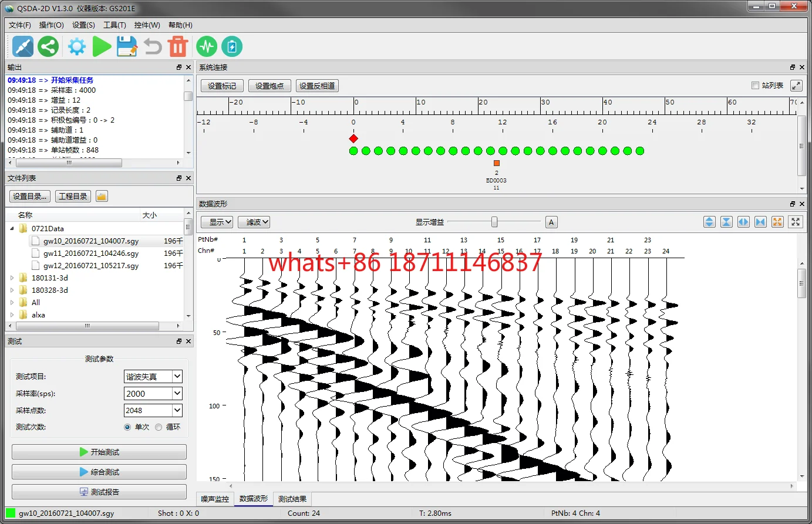
Task: Open the 设置(S) menu
Action: (x=83, y=25)
